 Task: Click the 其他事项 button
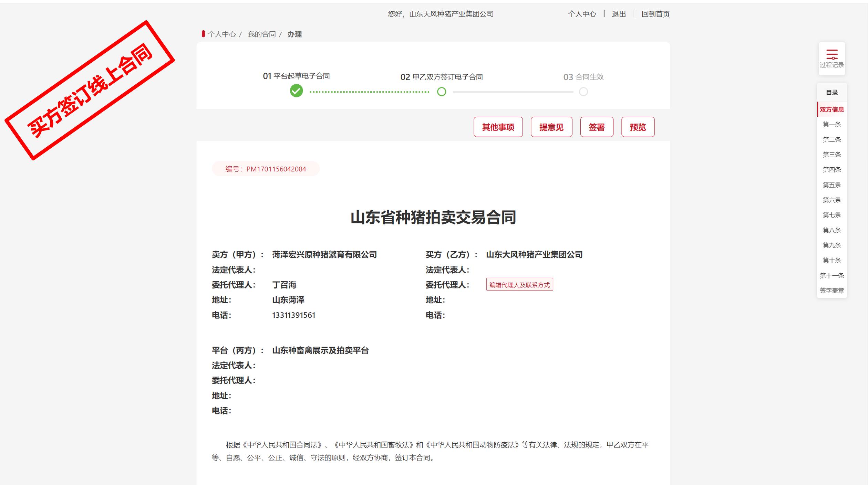(498, 127)
